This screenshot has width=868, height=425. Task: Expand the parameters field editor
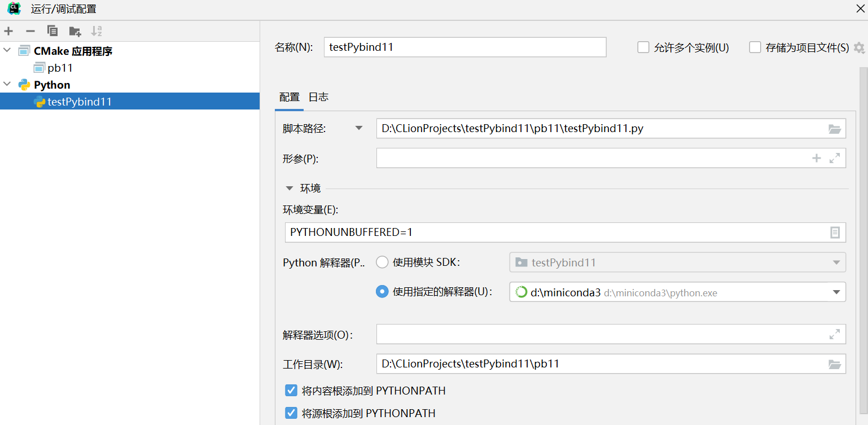835,159
